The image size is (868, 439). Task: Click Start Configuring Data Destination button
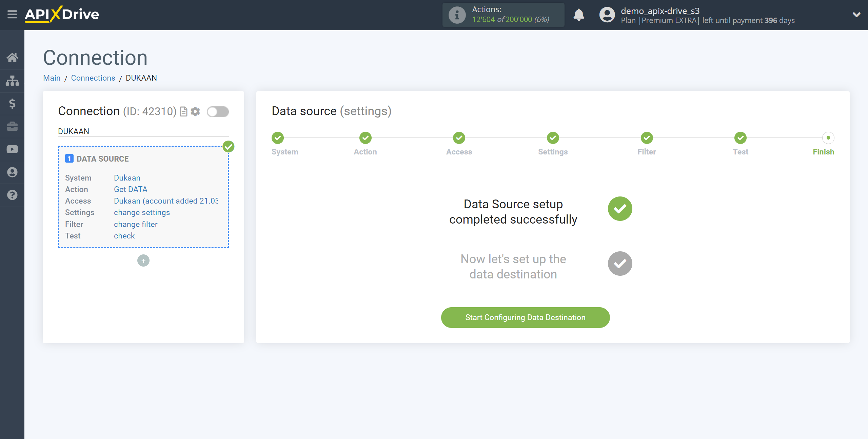[525, 317]
